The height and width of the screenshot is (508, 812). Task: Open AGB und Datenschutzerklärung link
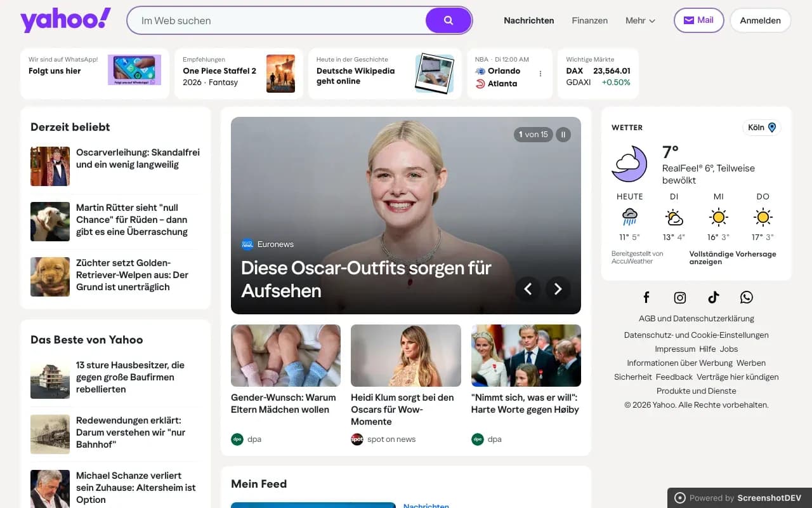(697, 319)
